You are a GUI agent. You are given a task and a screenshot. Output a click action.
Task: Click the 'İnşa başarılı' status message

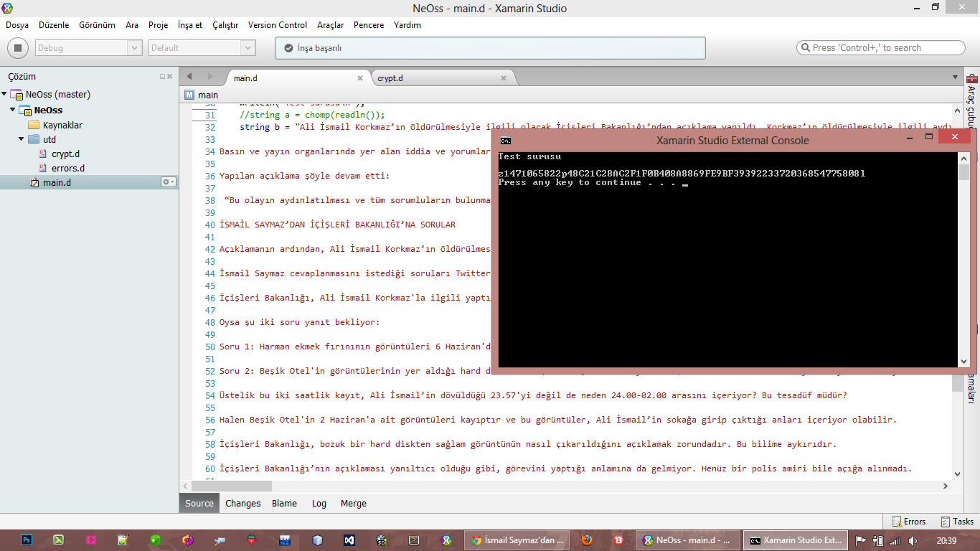pos(319,48)
